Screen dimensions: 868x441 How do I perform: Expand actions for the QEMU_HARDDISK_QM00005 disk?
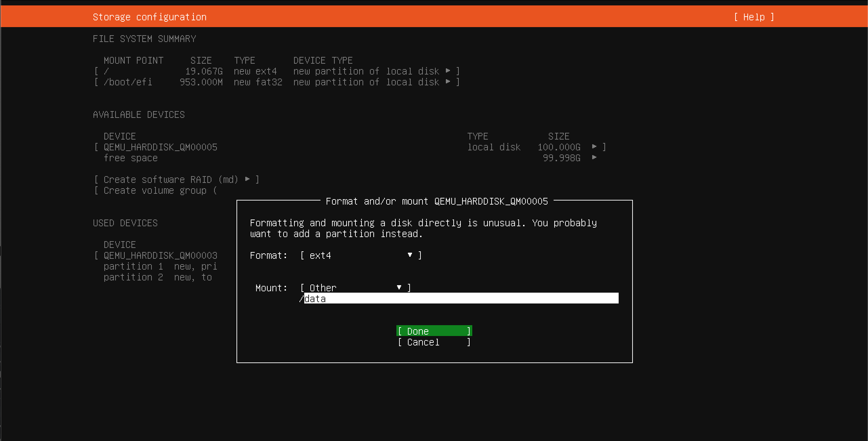click(594, 147)
